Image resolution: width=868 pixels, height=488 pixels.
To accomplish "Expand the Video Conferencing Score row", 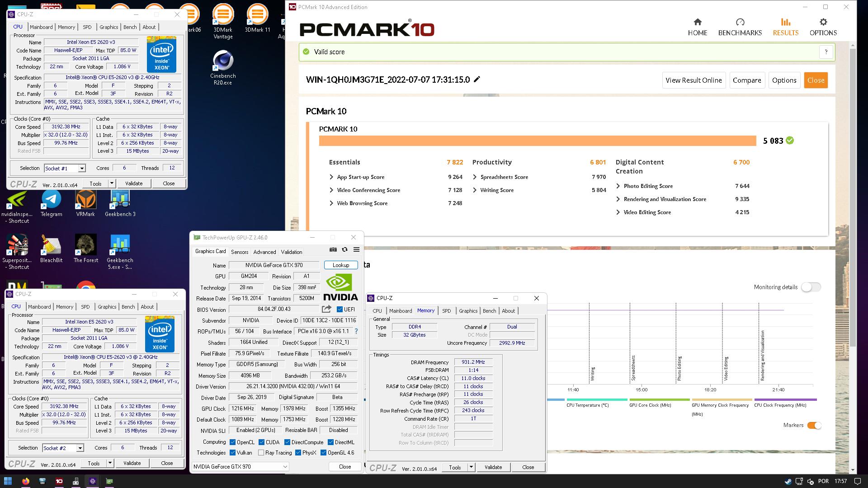I will 331,190.
